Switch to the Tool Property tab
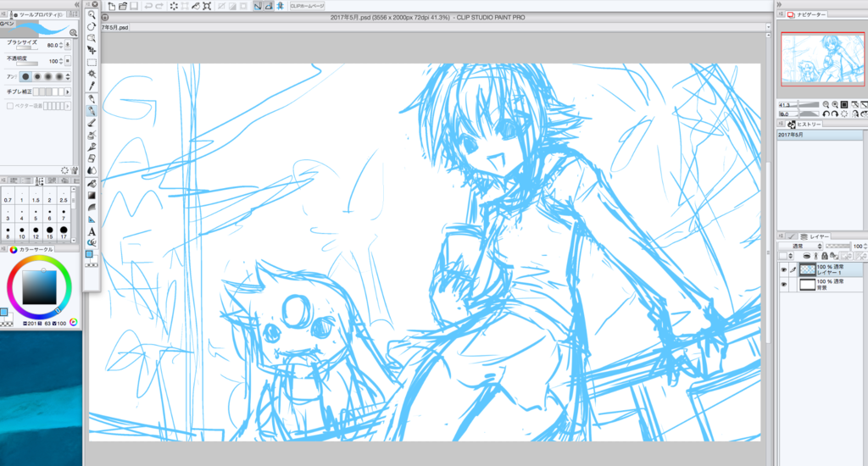This screenshot has height=466, width=868. (38, 14)
